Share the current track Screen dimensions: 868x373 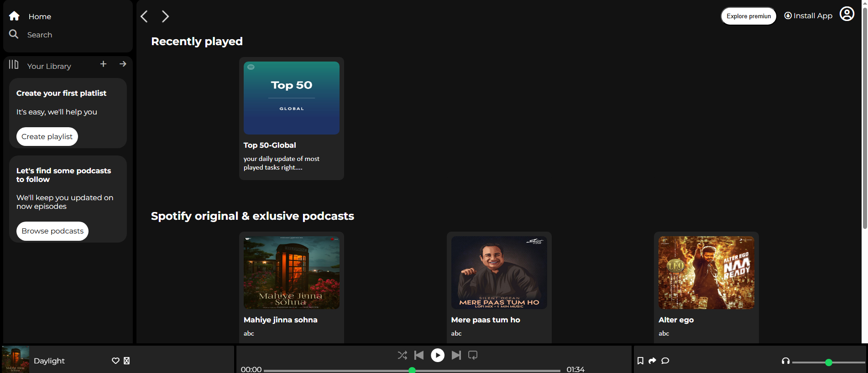(653, 361)
